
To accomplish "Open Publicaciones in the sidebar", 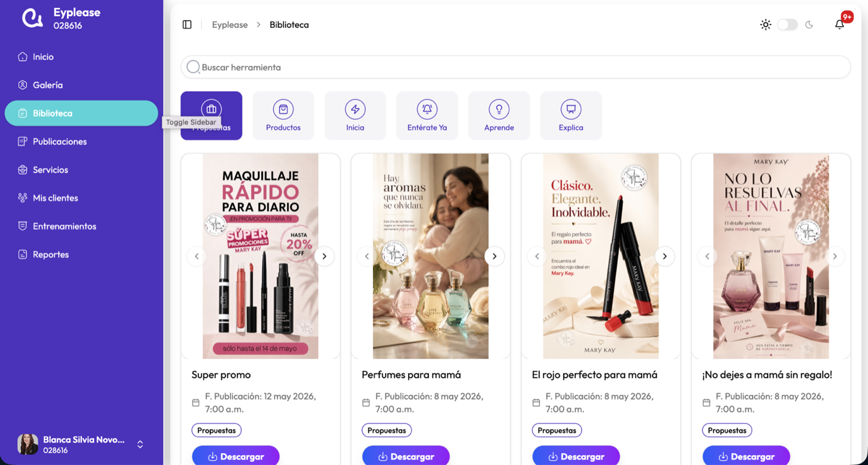I will click(81, 141).
